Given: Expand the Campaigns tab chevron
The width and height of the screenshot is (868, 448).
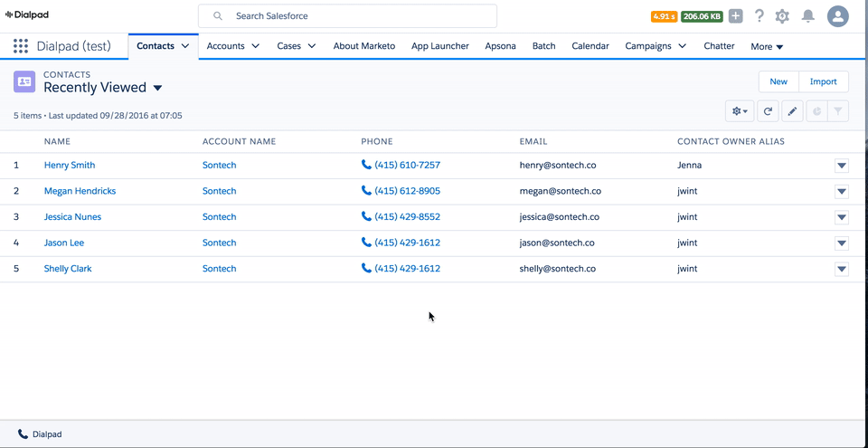Looking at the screenshot, I should point(682,46).
